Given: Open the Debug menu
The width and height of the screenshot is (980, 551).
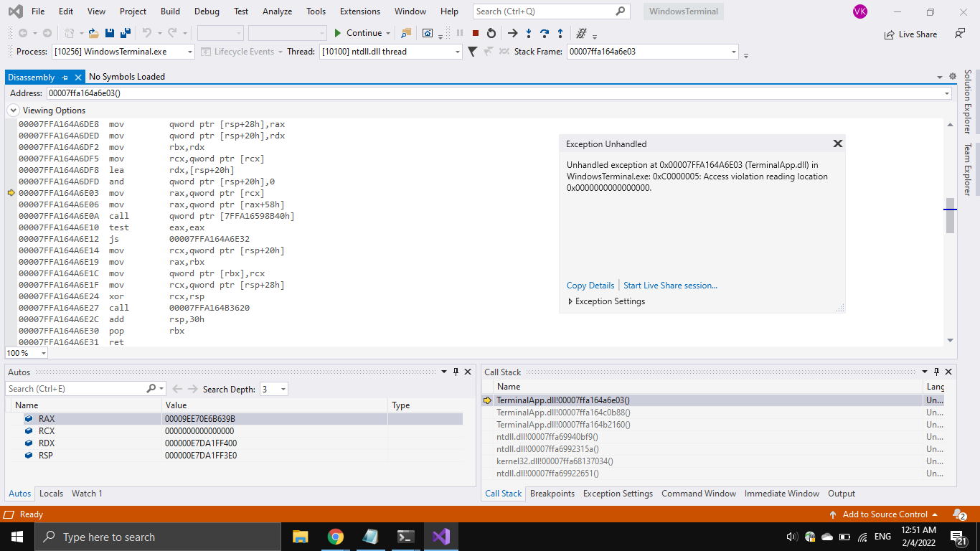Looking at the screenshot, I should point(207,11).
